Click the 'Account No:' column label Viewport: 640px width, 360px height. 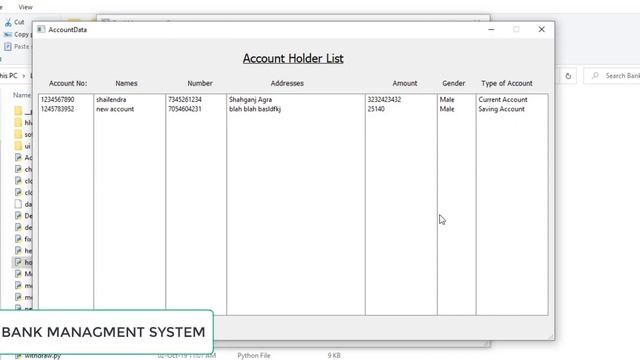coord(68,83)
